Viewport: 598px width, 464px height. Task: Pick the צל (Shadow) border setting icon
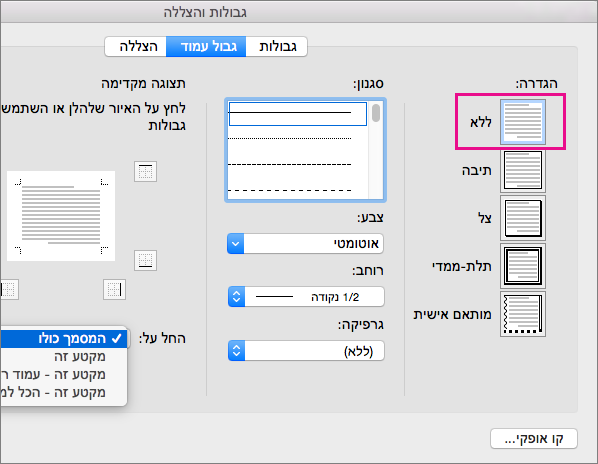(x=523, y=218)
